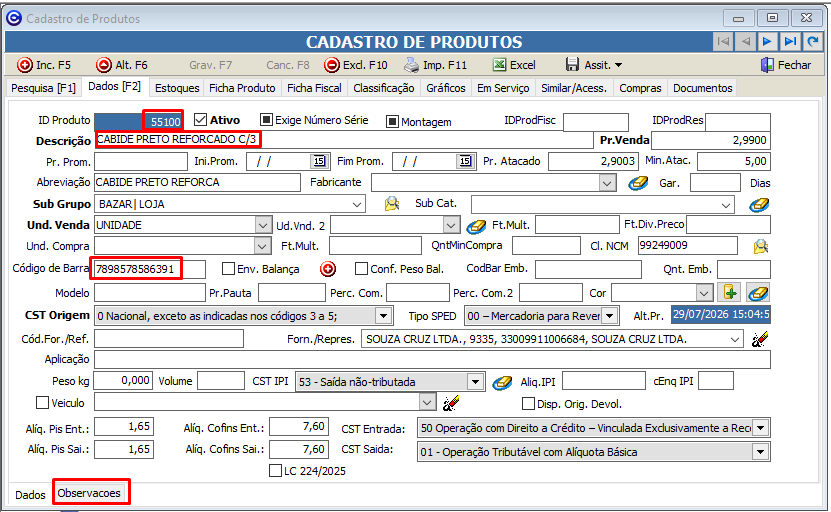831x512 pixels.
Task: Clear Sub Cat. with the eraser icon
Action: 759,205
